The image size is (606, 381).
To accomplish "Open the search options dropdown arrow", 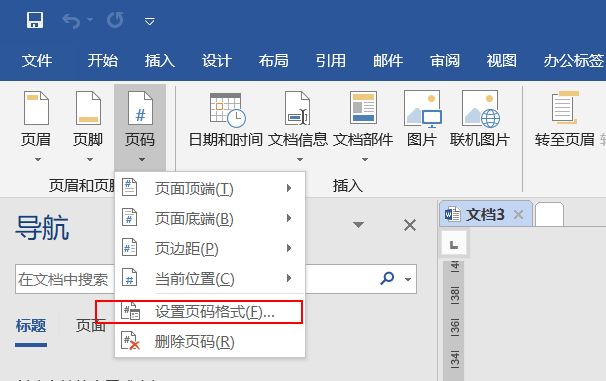I will (x=408, y=279).
